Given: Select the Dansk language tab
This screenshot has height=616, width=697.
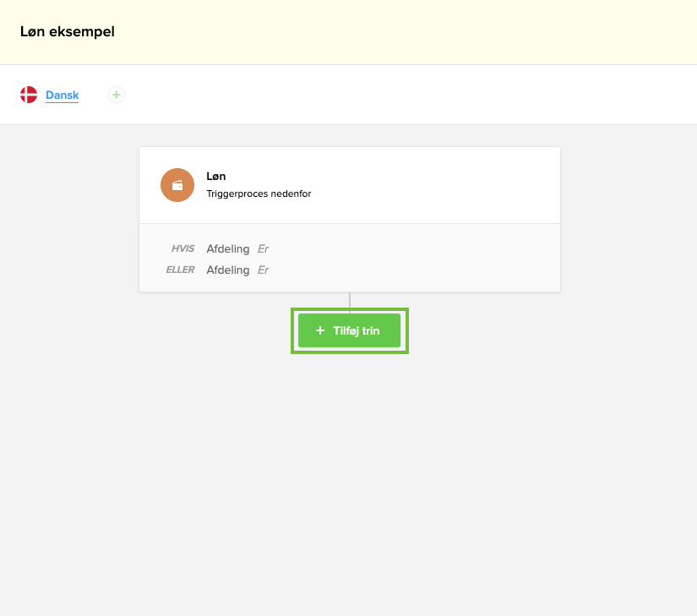Looking at the screenshot, I should tap(62, 95).
